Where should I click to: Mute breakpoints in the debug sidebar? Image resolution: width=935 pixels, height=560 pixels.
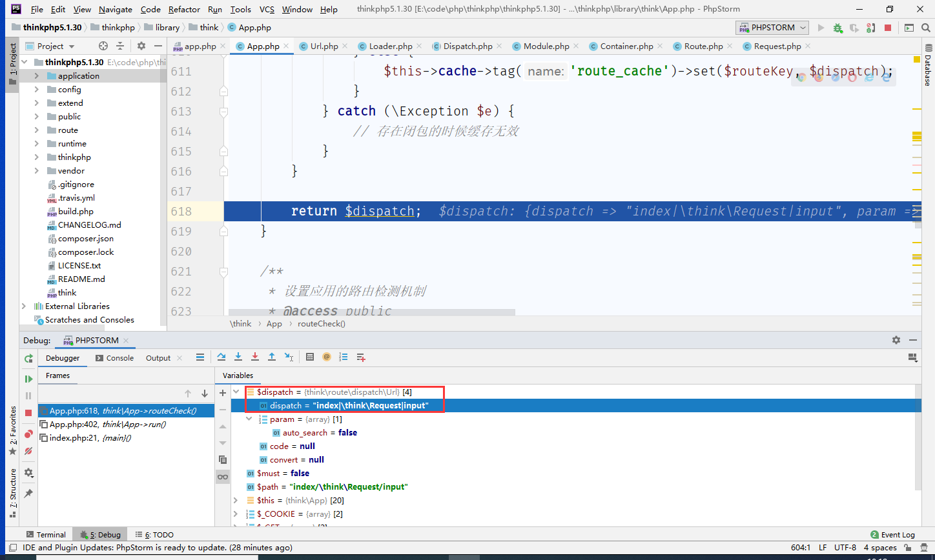point(28,452)
